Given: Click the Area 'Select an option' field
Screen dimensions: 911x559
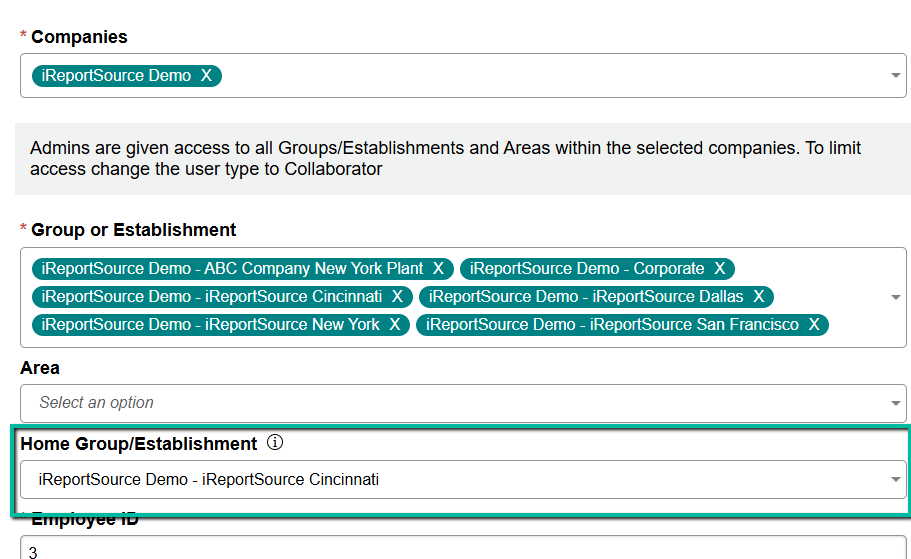Looking at the screenshot, I should (463, 403).
